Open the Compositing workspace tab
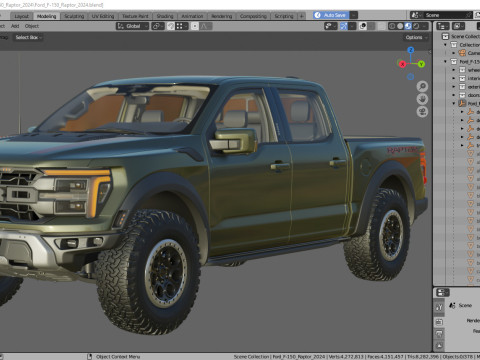 tap(253, 16)
